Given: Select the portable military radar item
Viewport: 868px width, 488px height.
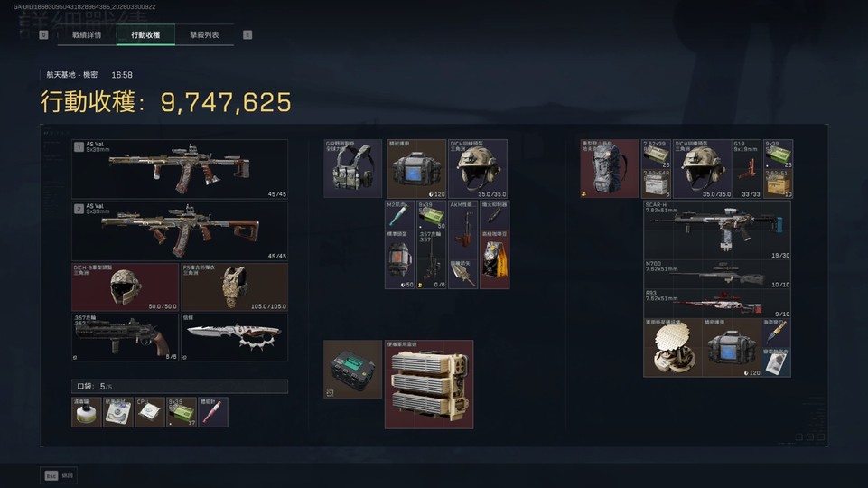Looking at the screenshot, I should tap(429, 384).
